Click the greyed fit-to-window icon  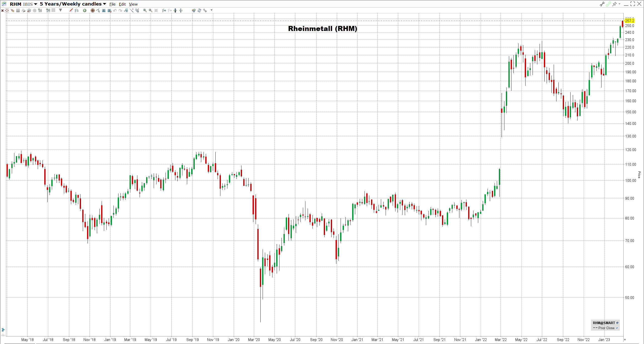point(156,11)
